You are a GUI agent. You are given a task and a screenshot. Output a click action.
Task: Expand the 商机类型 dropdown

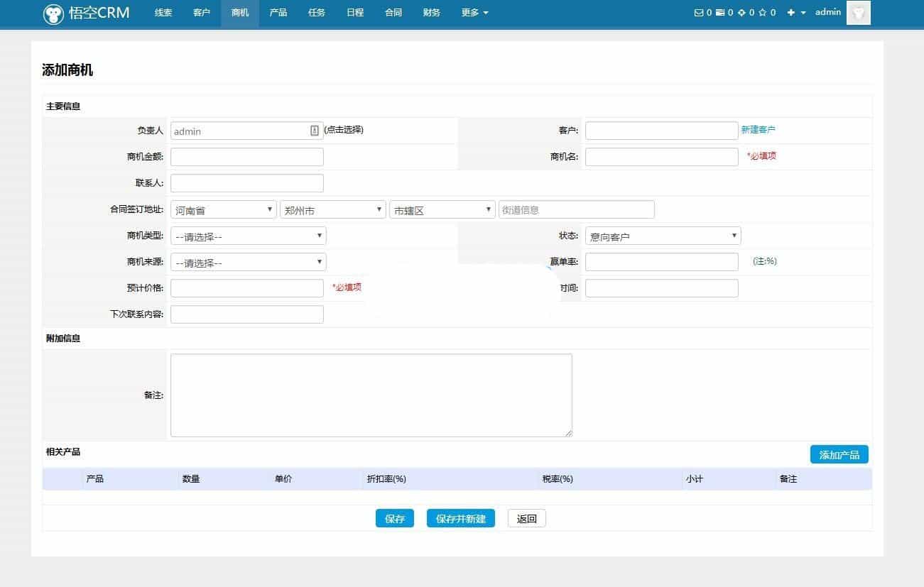[x=248, y=236]
